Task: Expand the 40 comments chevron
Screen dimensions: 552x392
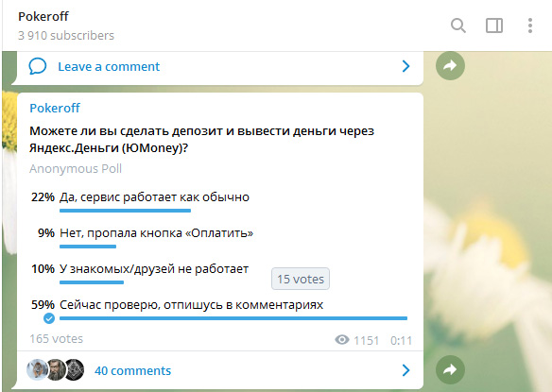Action: tap(405, 370)
